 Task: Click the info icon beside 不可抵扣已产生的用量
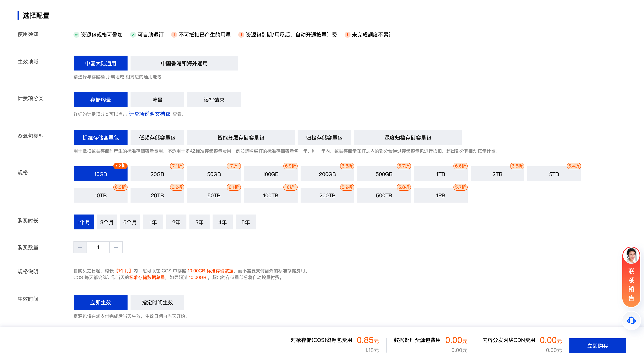click(174, 35)
